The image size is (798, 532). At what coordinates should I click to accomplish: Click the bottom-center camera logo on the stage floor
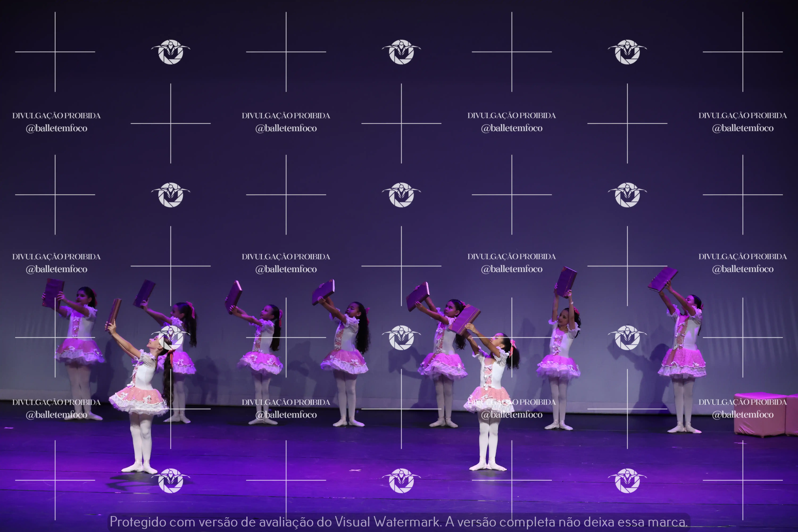[401, 480]
